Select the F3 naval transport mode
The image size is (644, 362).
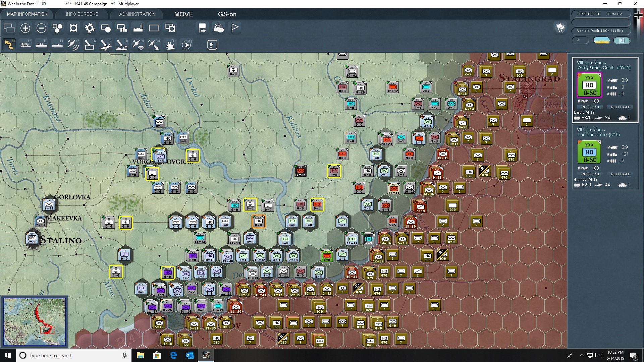pyautogui.click(x=41, y=45)
